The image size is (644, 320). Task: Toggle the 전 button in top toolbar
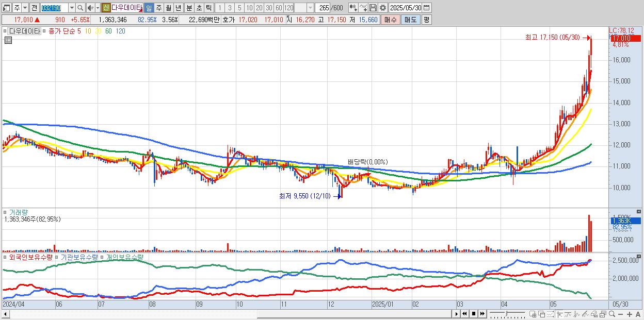(x=34, y=8)
